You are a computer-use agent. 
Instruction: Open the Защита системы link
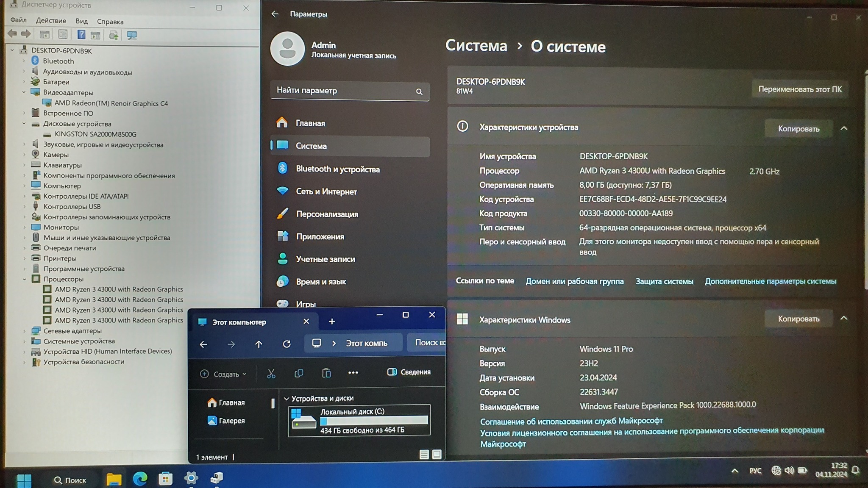pos(664,281)
